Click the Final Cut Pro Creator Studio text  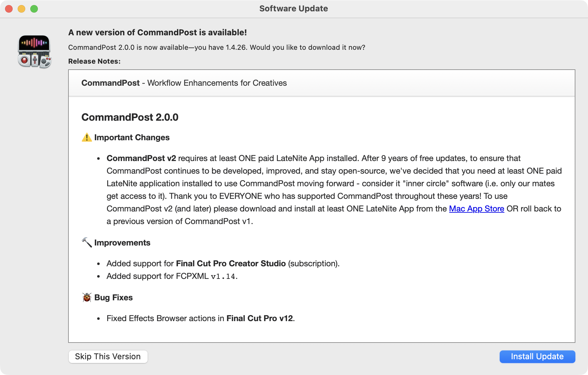click(x=231, y=263)
